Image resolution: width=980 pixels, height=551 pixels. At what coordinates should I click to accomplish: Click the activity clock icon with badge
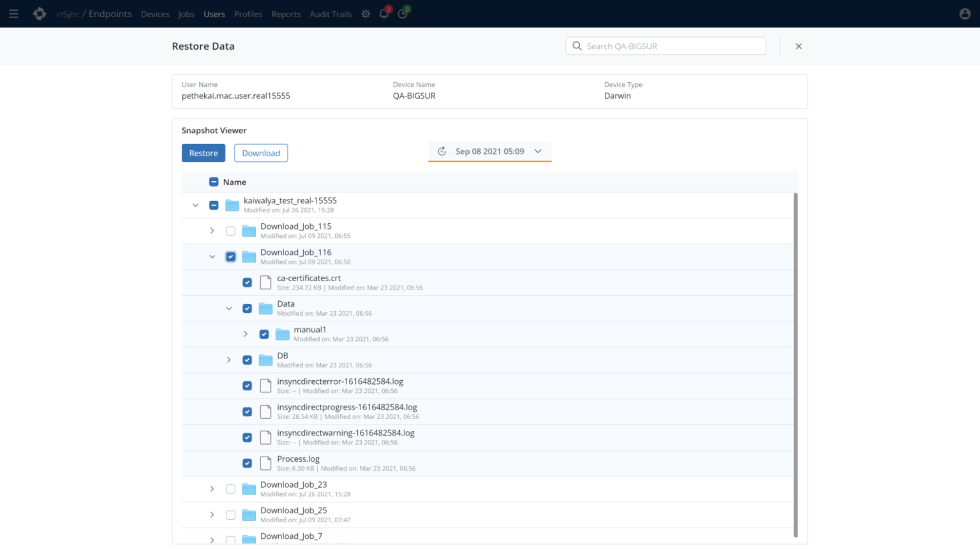click(x=403, y=14)
